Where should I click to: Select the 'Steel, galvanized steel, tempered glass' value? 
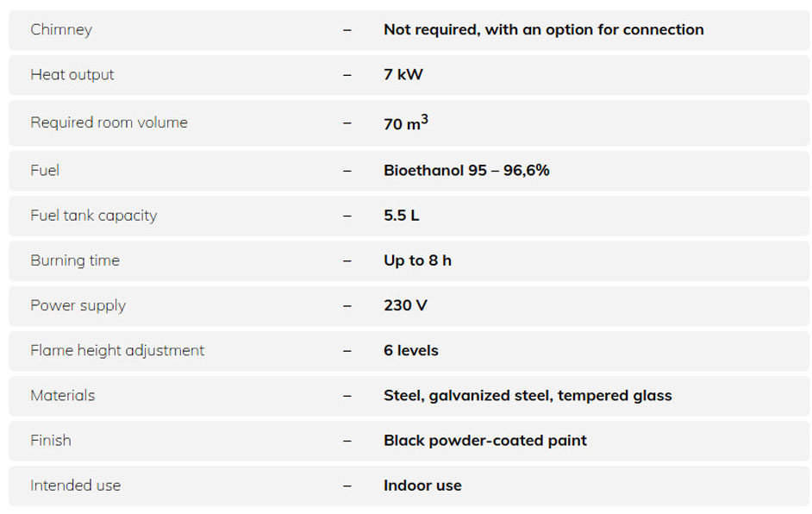[x=528, y=395]
